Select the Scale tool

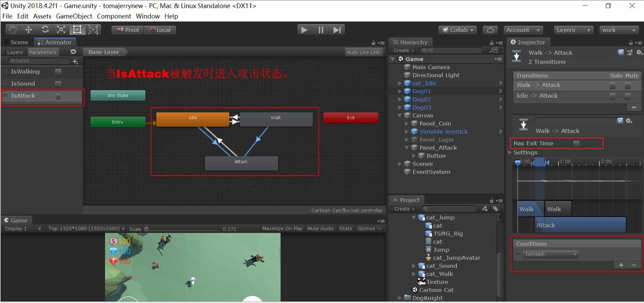61,30
